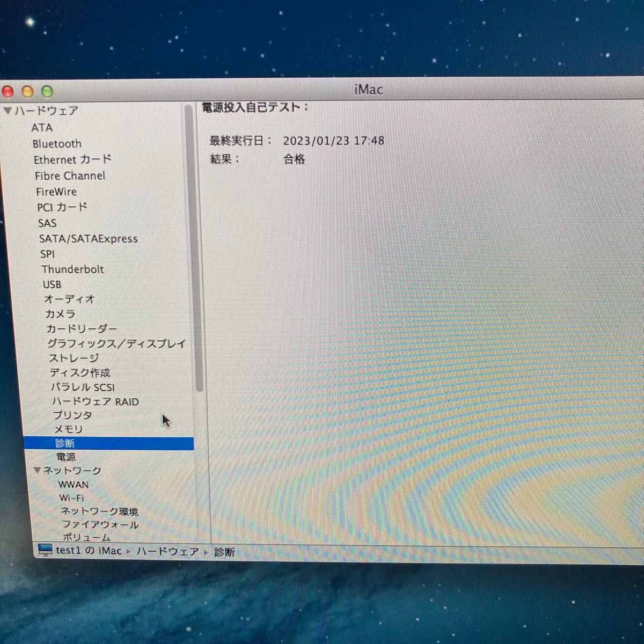Click the 結果 label
This screenshot has width=644, height=644.
(x=225, y=159)
